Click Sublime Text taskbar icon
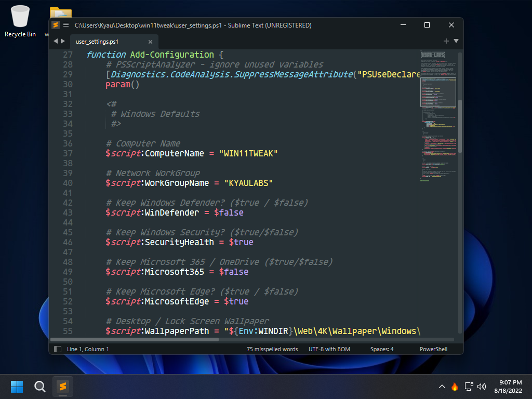532x399 pixels. 63,387
